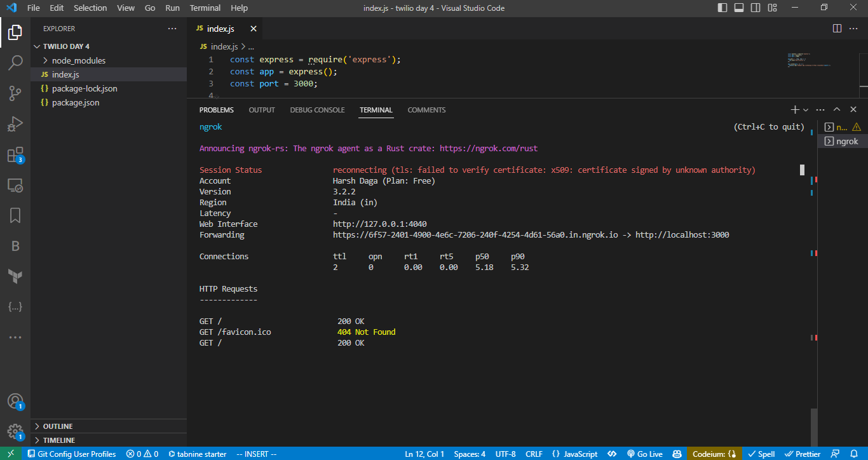This screenshot has width=868, height=460.
Task: Click tabnine starter in status bar
Action: [198, 454]
